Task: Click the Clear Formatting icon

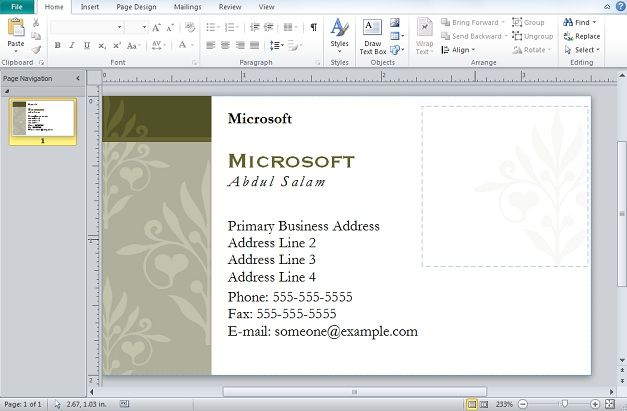Action: pyautogui.click(x=190, y=27)
